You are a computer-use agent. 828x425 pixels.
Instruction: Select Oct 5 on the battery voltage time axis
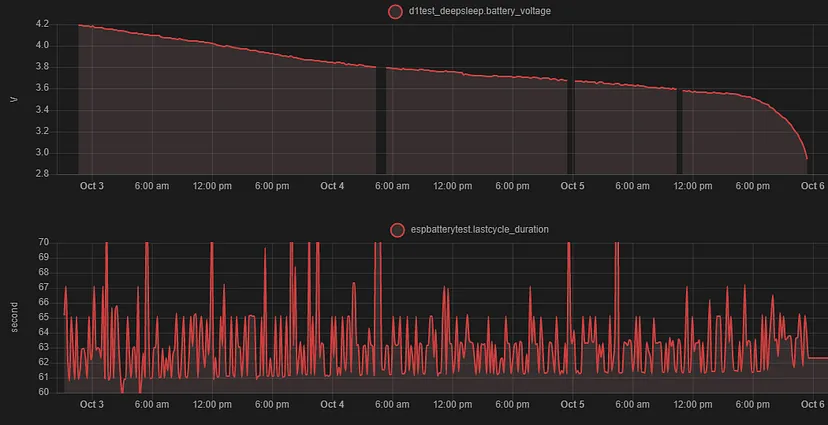pyautogui.click(x=572, y=186)
